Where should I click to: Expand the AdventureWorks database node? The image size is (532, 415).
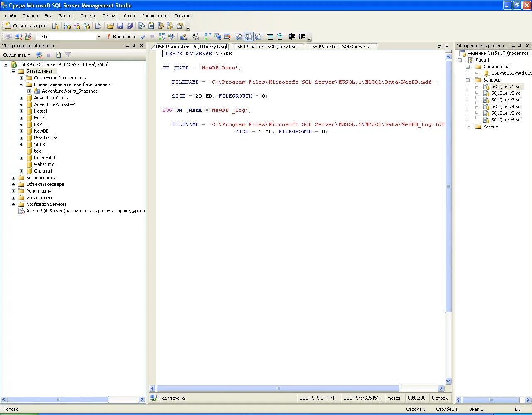coord(21,98)
